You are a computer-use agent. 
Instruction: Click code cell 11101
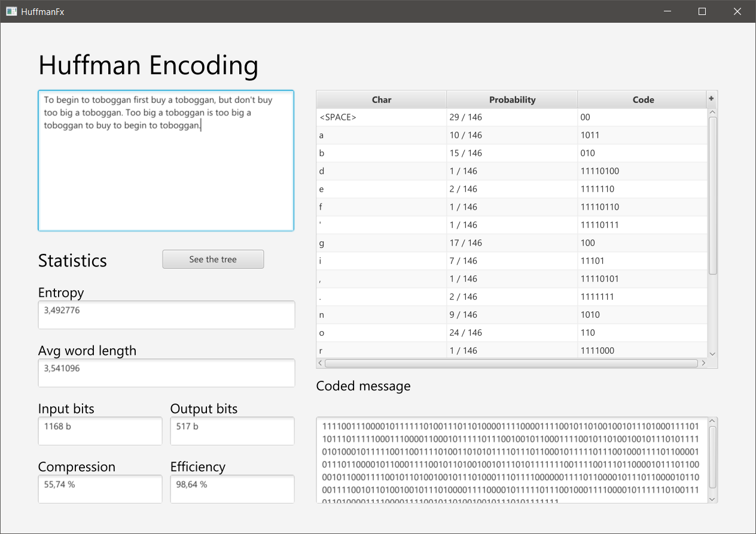[643, 261]
